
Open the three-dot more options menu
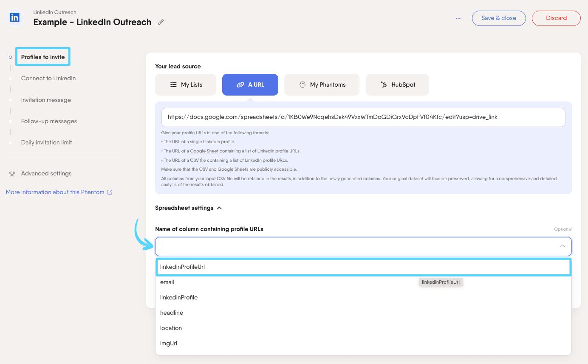(458, 18)
